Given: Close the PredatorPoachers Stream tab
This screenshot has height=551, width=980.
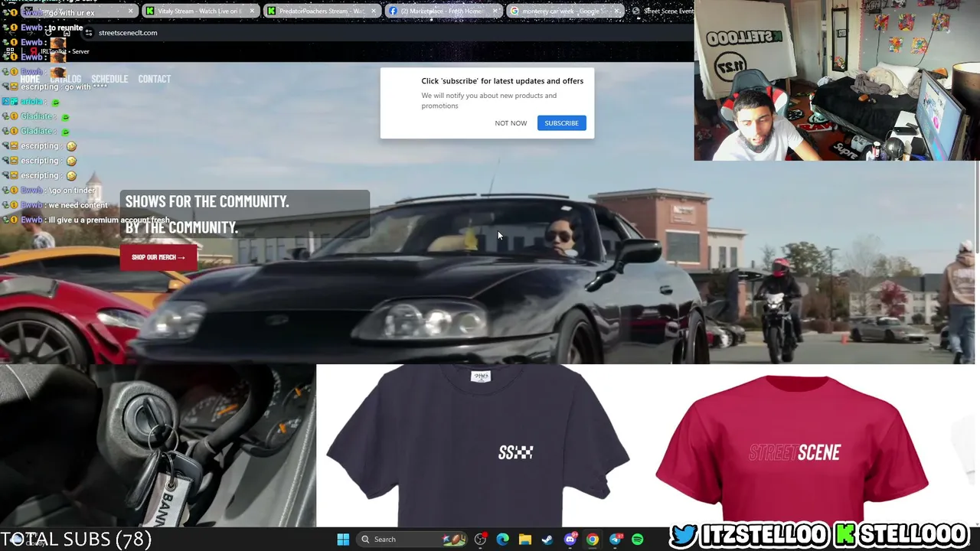Looking at the screenshot, I should 374,11.
